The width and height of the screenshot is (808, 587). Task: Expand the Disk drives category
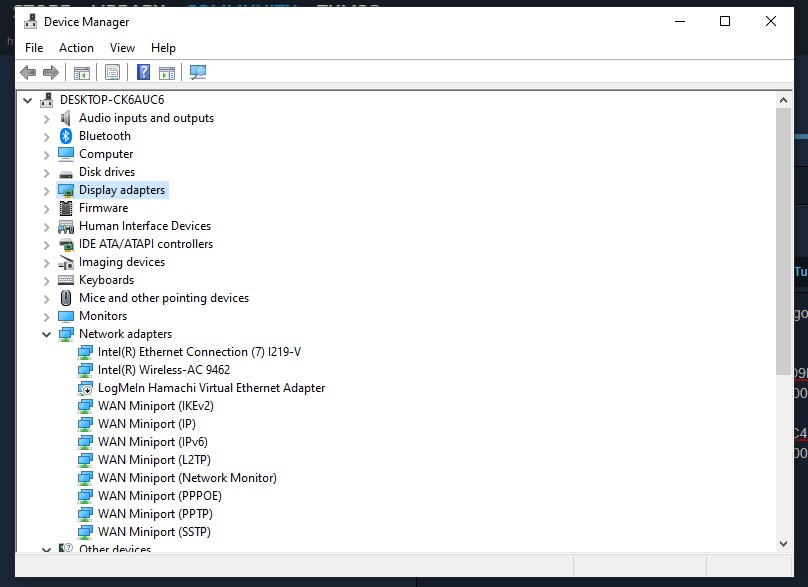tap(46, 173)
